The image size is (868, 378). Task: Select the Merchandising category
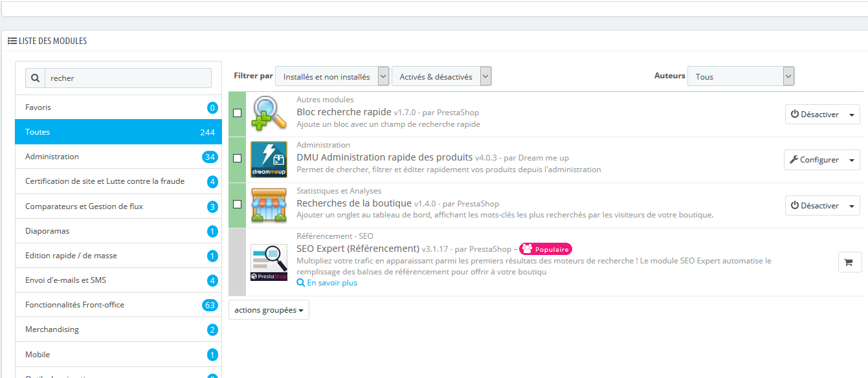coord(118,329)
